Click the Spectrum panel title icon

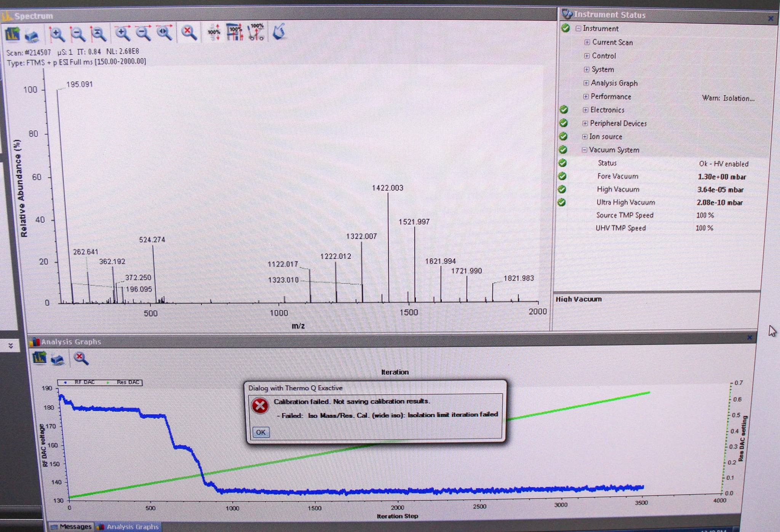tap(7, 16)
